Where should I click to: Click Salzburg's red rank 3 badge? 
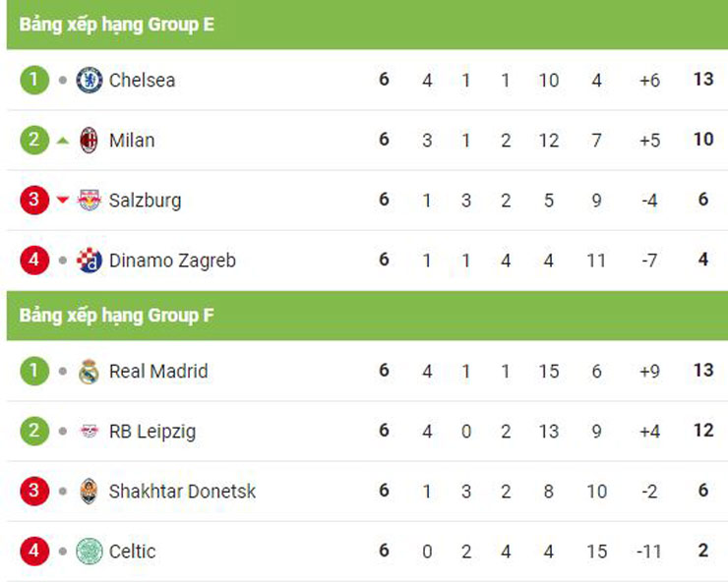click(33, 201)
